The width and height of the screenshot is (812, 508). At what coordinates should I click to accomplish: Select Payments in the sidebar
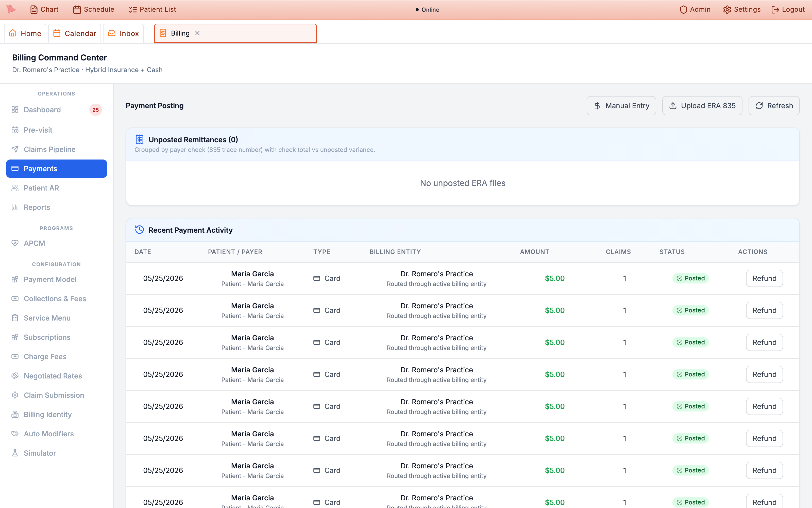56,169
